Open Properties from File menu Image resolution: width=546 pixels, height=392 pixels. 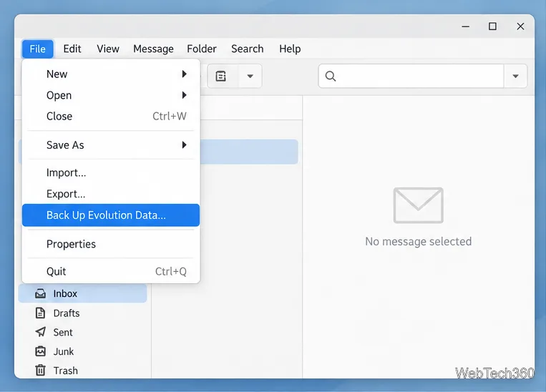111,244
